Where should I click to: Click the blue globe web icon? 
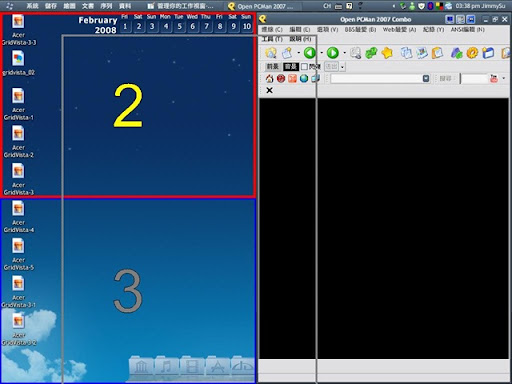[x=304, y=79]
